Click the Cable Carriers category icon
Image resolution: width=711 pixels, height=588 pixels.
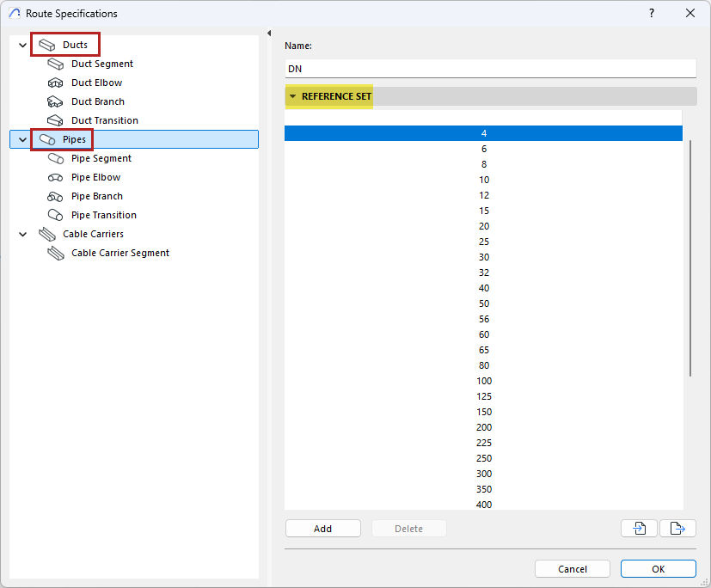[47, 235]
